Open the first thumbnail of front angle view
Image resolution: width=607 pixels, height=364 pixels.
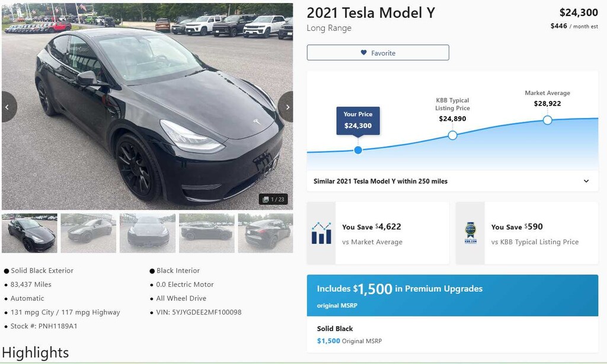(30, 233)
